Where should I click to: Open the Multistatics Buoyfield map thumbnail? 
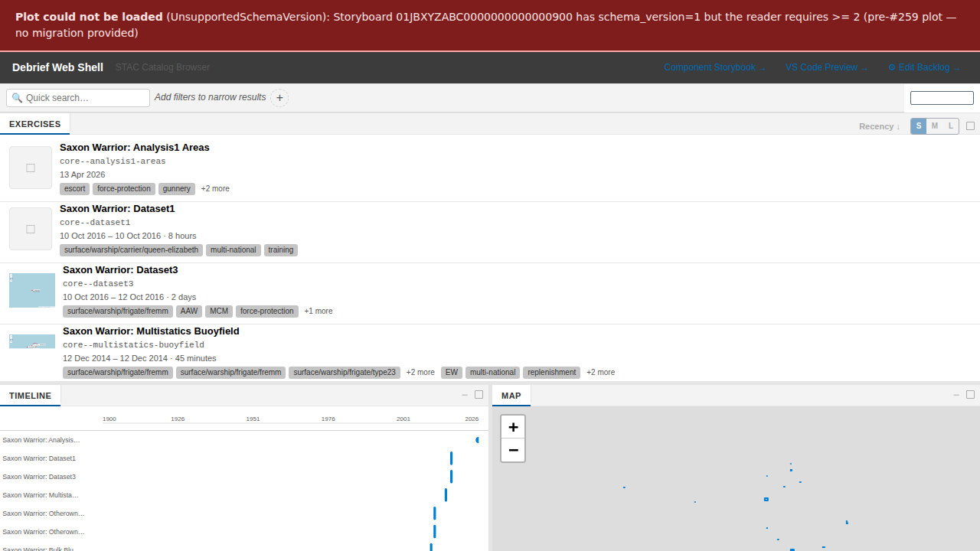32,341
